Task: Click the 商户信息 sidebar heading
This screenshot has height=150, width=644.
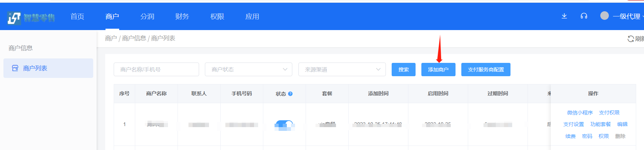Action: pyautogui.click(x=20, y=48)
